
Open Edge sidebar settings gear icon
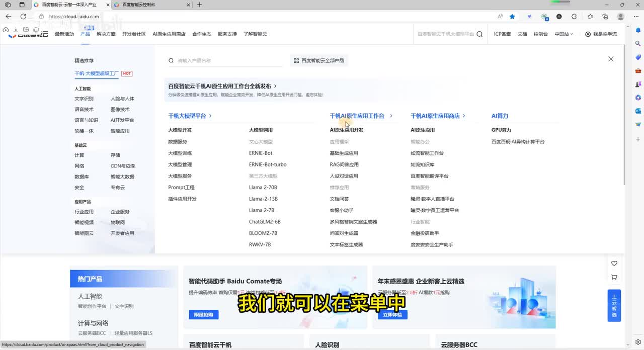click(x=638, y=342)
